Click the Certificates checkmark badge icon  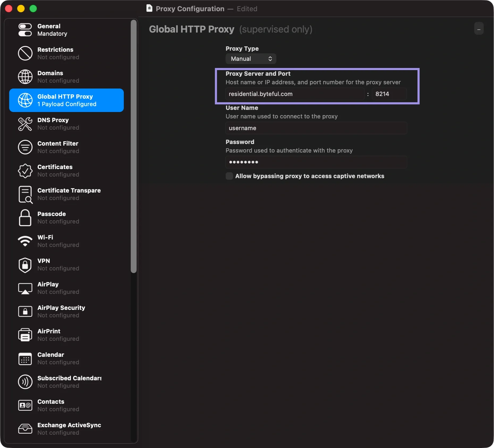(x=25, y=171)
